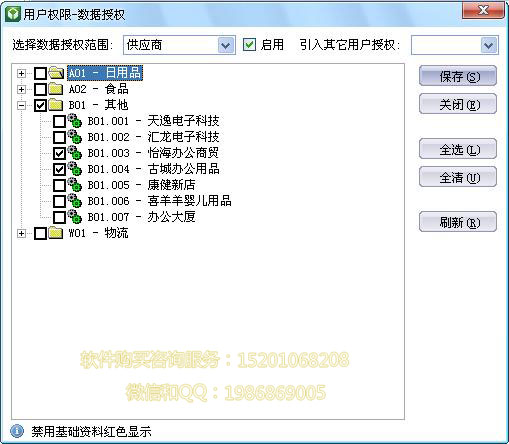
Task: Click the 全清(U) button
Action: pyautogui.click(x=458, y=177)
